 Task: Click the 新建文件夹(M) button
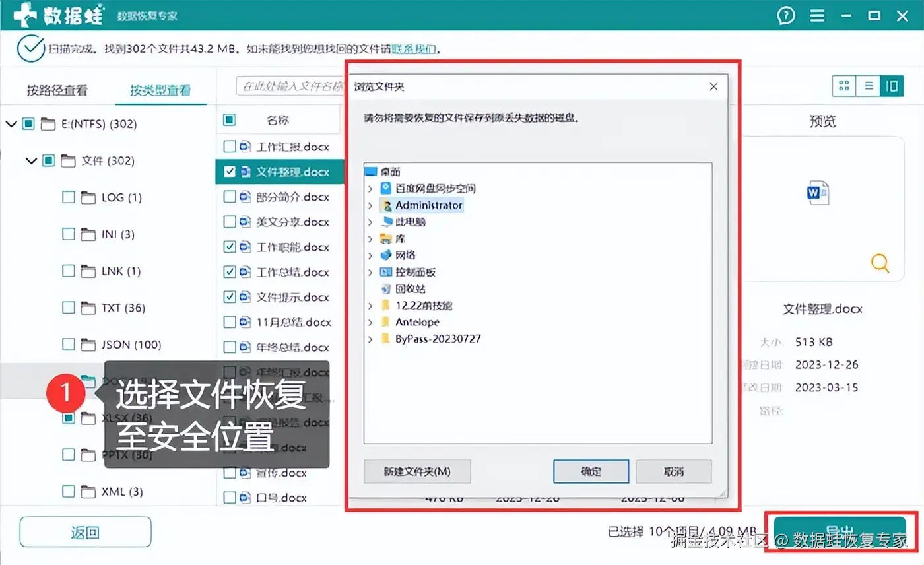(x=417, y=471)
